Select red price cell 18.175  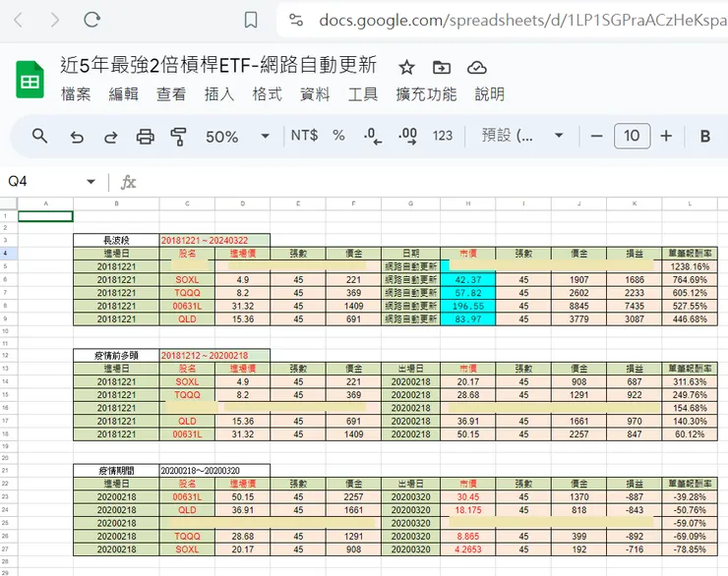[468, 510]
